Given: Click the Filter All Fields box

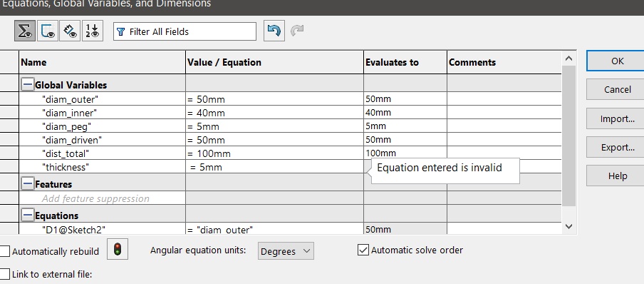Looking at the screenshot, I should coord(185,31).
